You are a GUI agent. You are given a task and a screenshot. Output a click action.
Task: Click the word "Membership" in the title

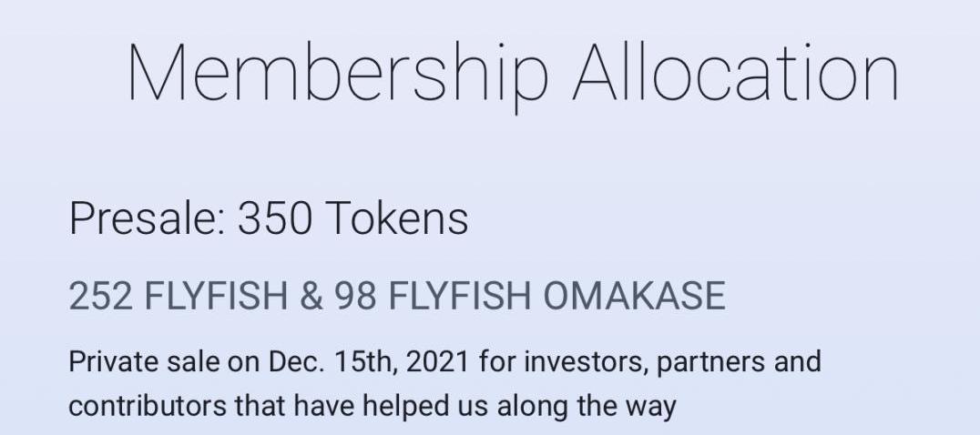(x=338, y=73)
